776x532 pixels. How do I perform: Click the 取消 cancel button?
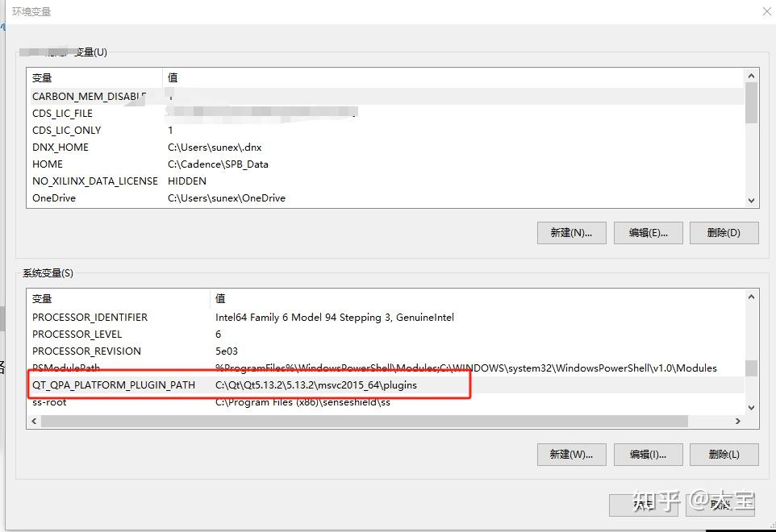point(720,505)
